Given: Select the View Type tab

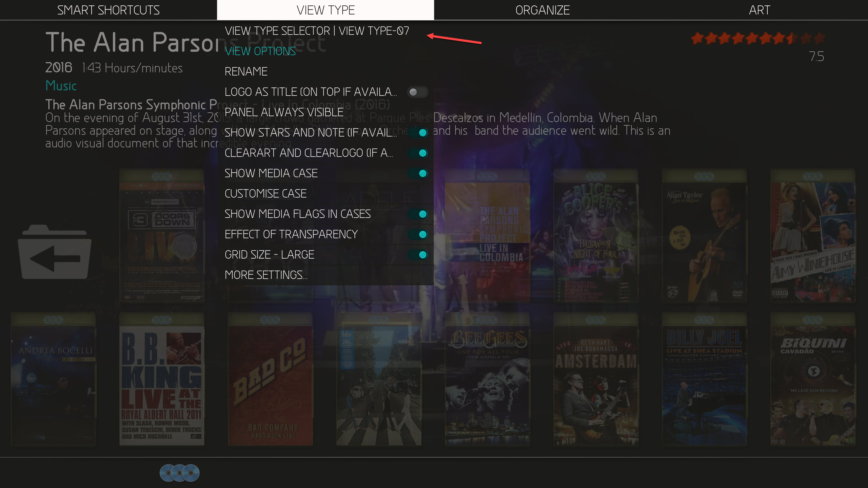Looking at the screenshot, I should pyautogui.click(x=326, y=10).
